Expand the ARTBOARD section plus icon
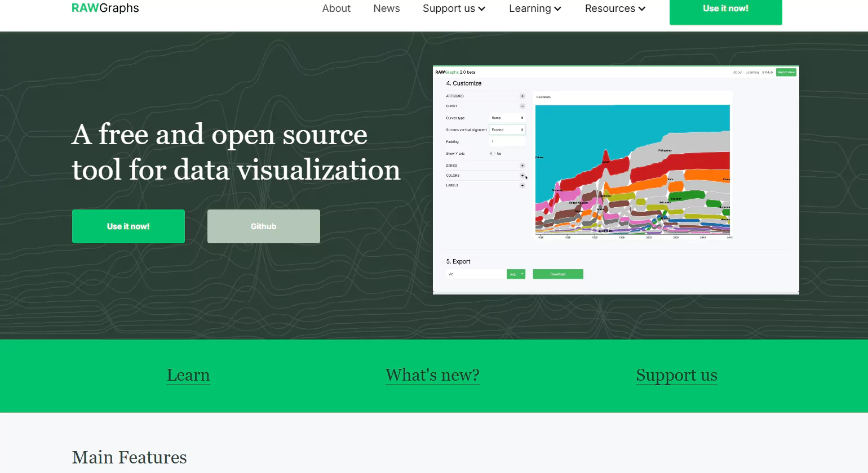The height and width of the screenshot is (473, 868). click(522, 96)
